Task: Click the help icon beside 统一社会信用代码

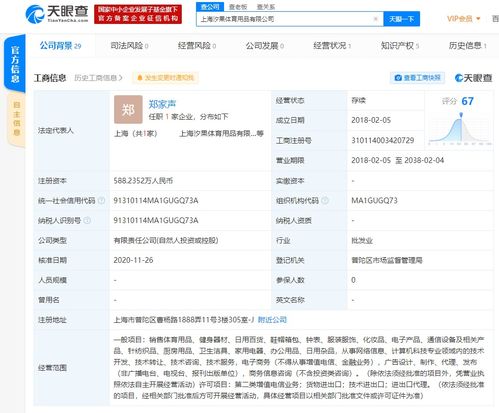Action: [x=101, y=200]
